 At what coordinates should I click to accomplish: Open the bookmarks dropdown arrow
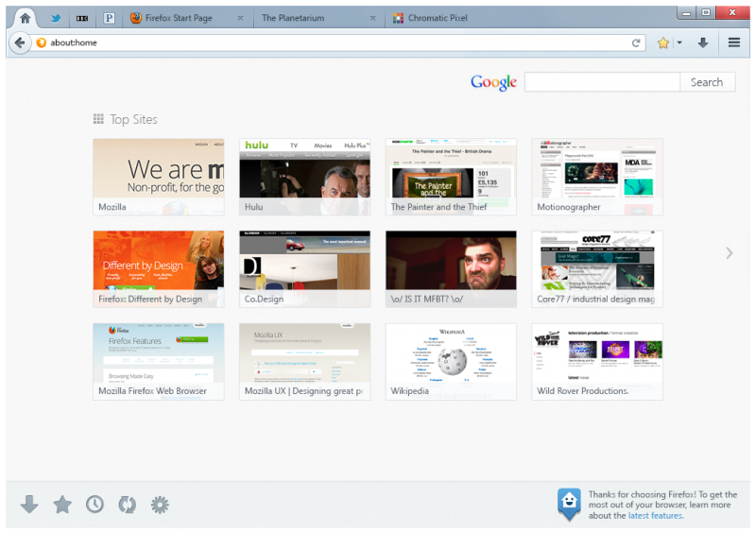pyautogui.click(x=679, y=43)
